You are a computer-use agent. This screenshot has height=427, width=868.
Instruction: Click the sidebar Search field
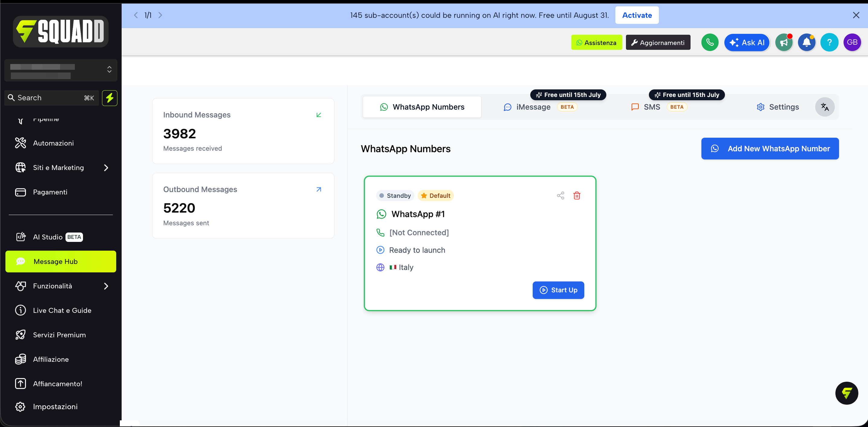pos(52,98)
